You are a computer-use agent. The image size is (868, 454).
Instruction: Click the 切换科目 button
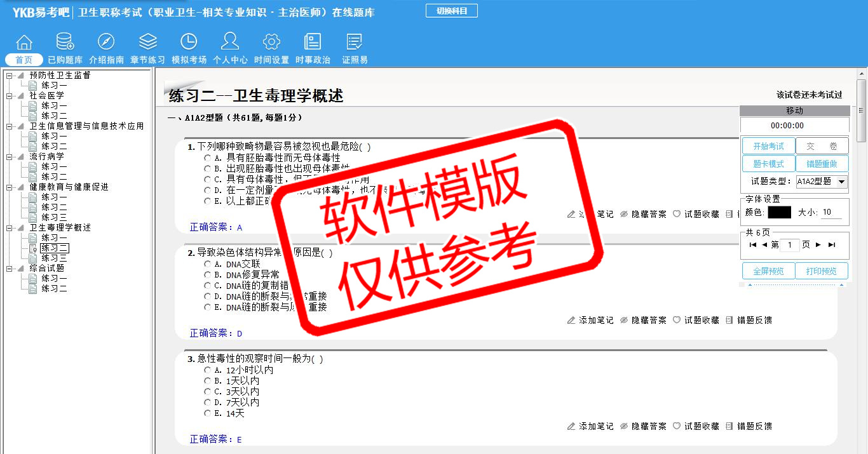tap(451, 11)
